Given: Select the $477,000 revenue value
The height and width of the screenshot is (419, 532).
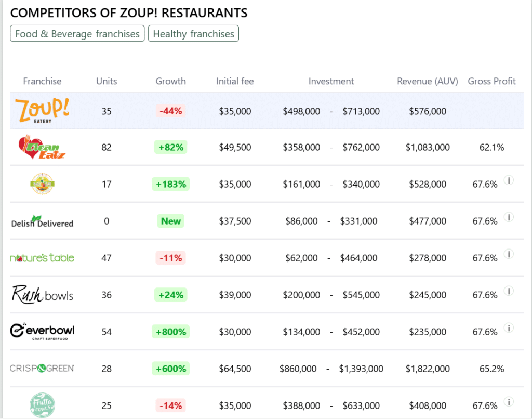Looking at the screenshot, I should point(428,221).
